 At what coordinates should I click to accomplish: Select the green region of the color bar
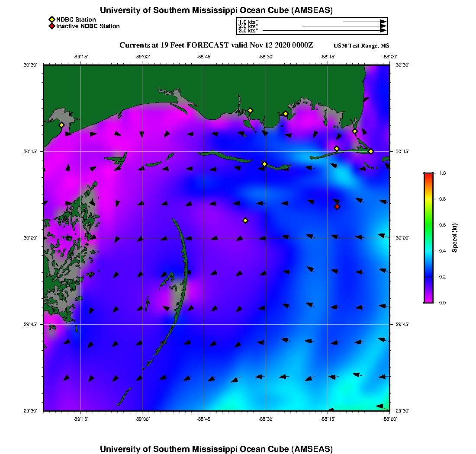(x=428, y=225)
